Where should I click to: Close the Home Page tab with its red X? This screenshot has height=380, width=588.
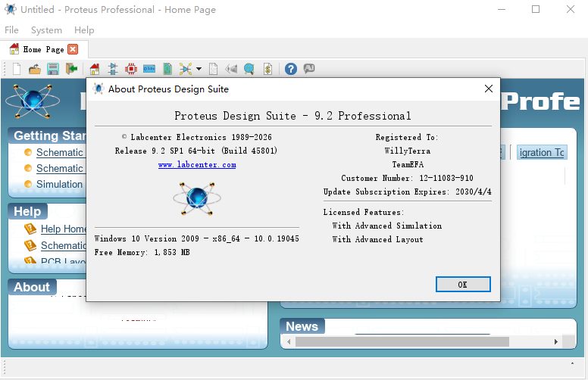coord(73,49)
